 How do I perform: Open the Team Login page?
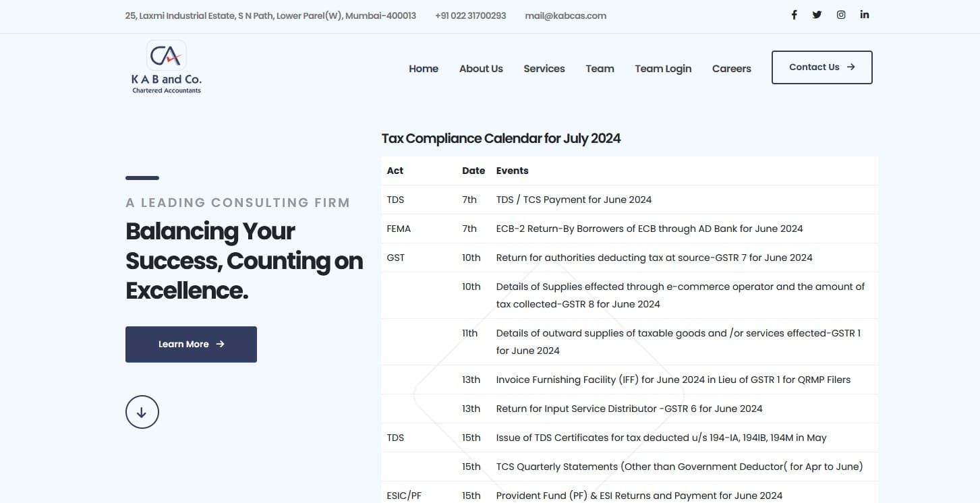click(x=663, y=69)
